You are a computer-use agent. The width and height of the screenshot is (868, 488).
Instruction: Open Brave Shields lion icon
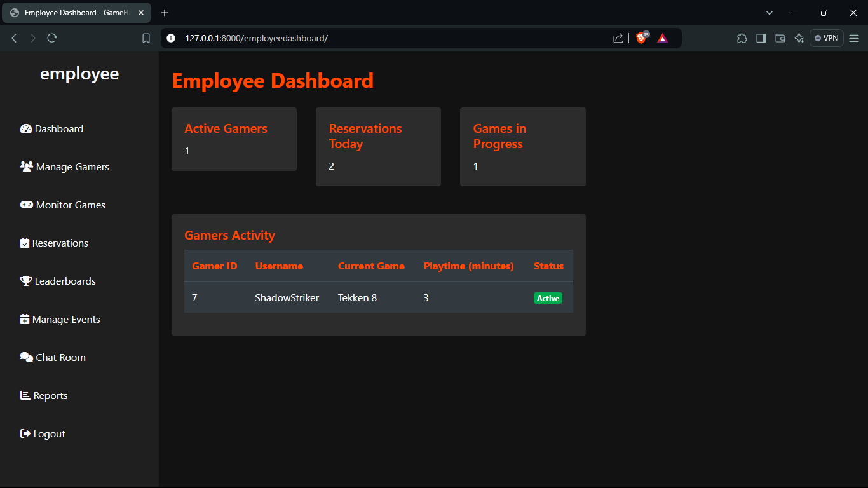642,38
